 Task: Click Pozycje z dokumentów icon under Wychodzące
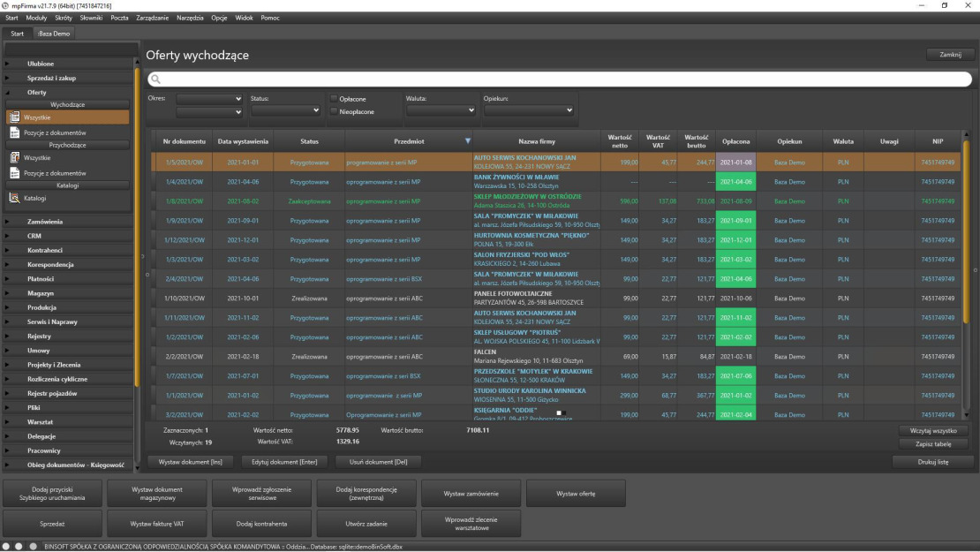[x=14, y=132]
